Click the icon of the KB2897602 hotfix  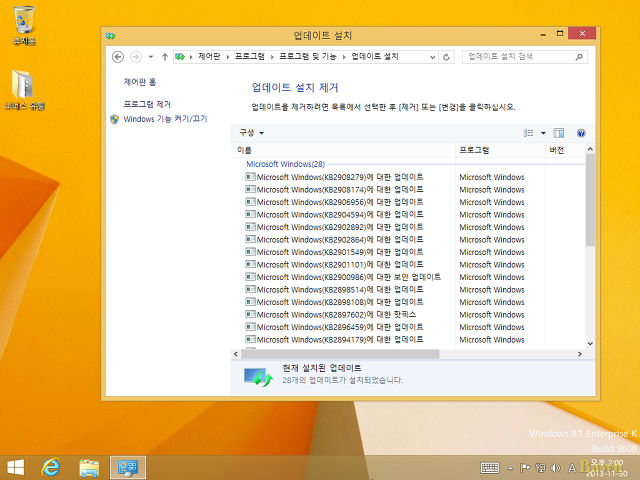250,315
